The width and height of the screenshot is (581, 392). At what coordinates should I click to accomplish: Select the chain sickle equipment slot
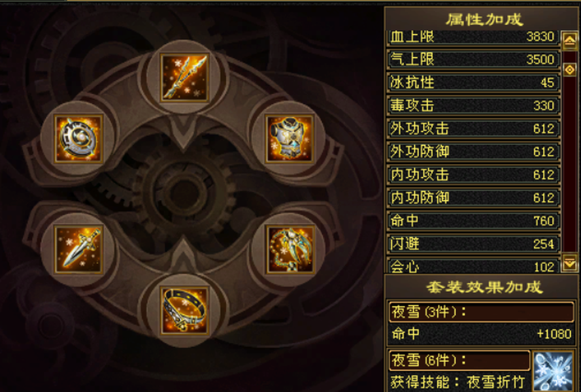click(x=290, y=250)
